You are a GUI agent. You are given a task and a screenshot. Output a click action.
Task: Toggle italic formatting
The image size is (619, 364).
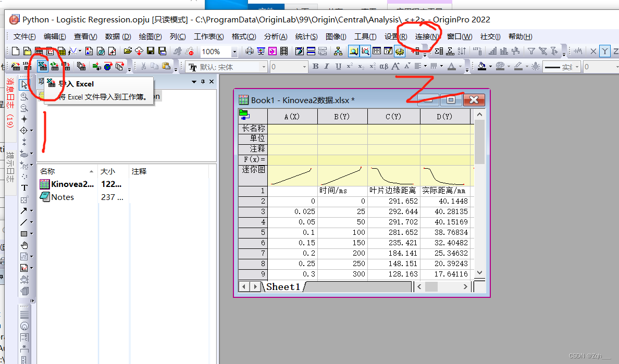pyautogui.click(x=327, y=66)
